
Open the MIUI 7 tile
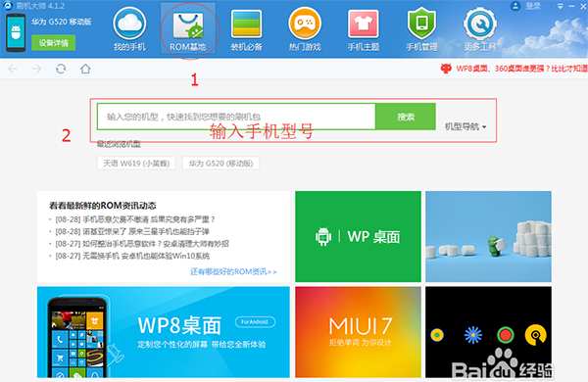click(x=358, y=332)
